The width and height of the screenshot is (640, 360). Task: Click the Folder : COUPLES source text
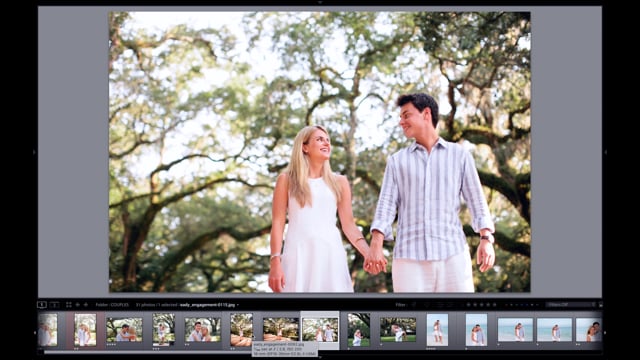(x=112, y=305)
